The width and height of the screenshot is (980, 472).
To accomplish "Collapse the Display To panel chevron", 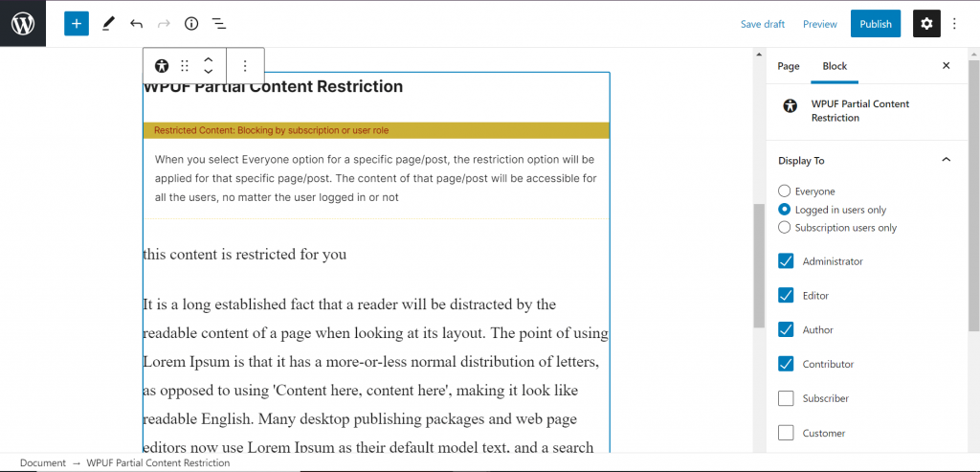I will (947, 160).
